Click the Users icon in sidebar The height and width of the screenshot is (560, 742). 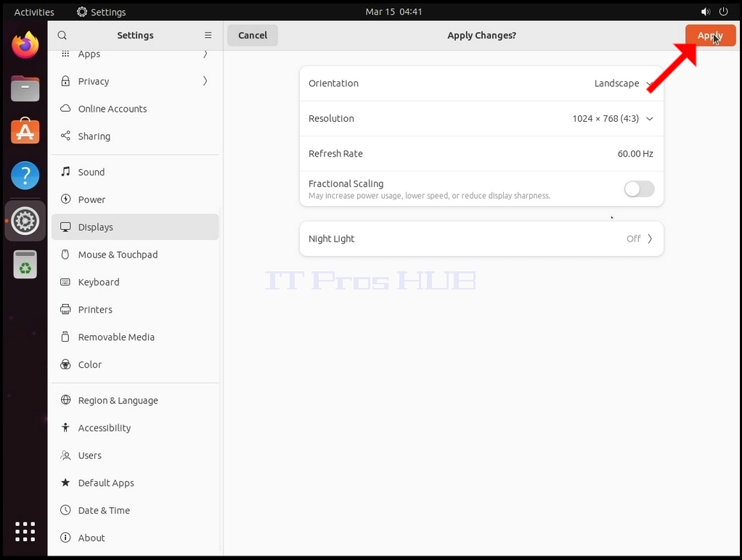point(66,455)
